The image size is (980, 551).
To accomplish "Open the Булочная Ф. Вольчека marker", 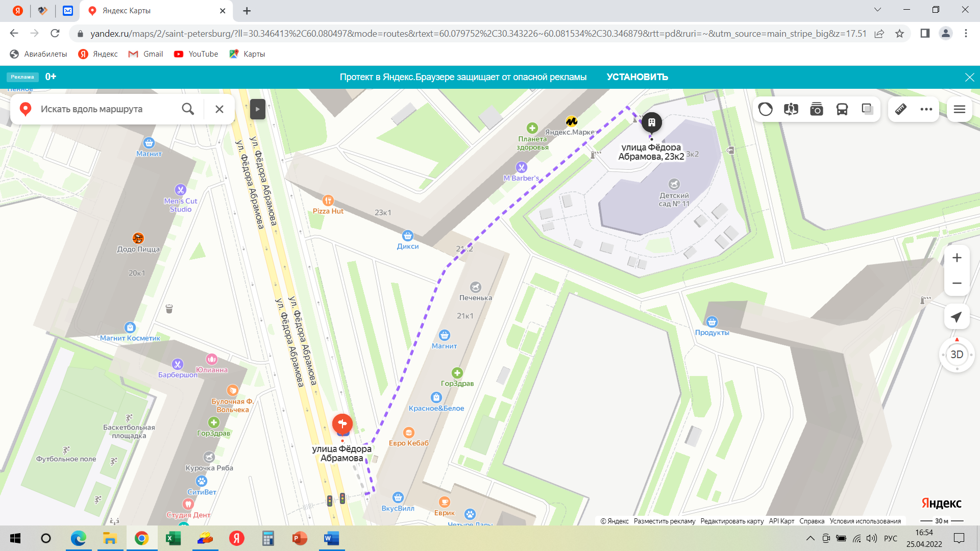I will (232, 391).
